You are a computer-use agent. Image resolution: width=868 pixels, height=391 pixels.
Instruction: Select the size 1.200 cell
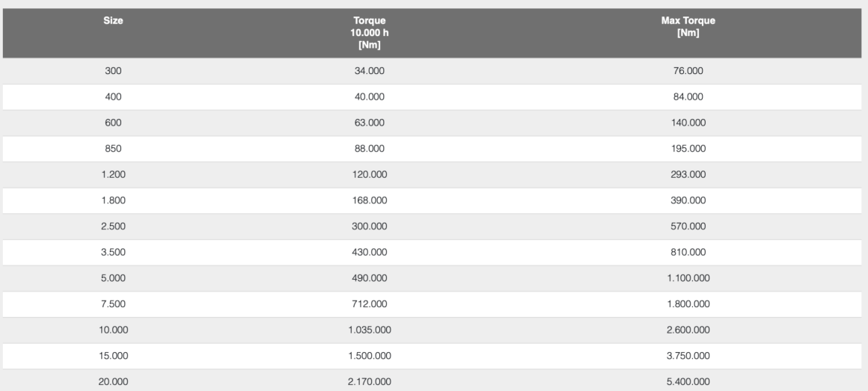tap(113, 174)
